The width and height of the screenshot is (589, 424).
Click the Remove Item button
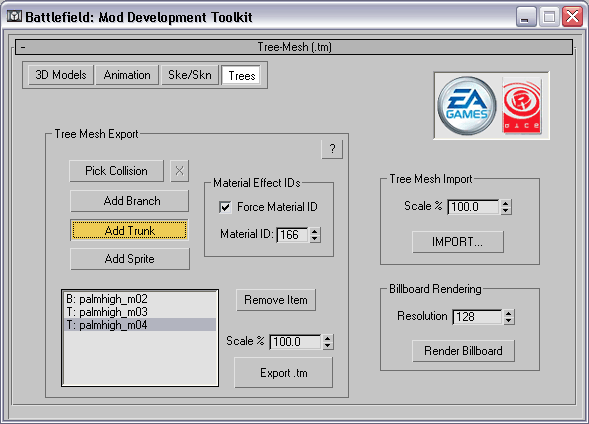point(276,300)
